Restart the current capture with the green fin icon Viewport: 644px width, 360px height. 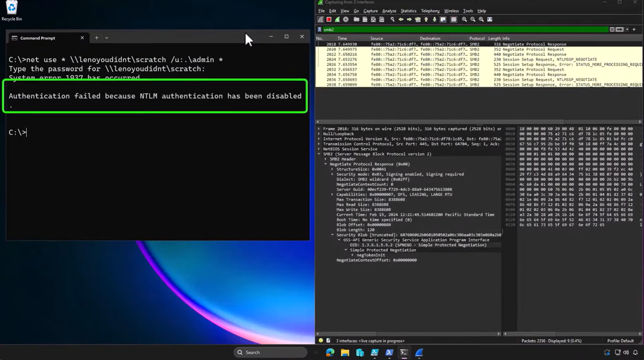click(x=338, y=19)
